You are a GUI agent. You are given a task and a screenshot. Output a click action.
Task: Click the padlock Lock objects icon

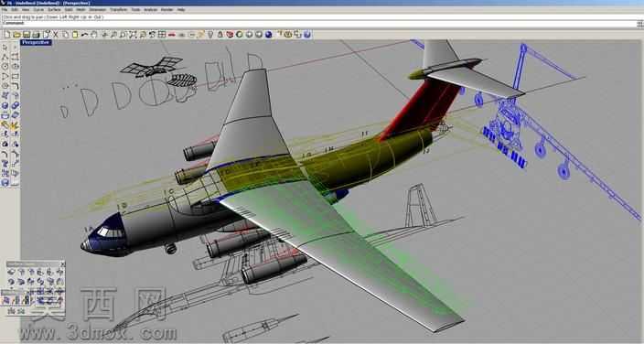(x=220, y=35)
